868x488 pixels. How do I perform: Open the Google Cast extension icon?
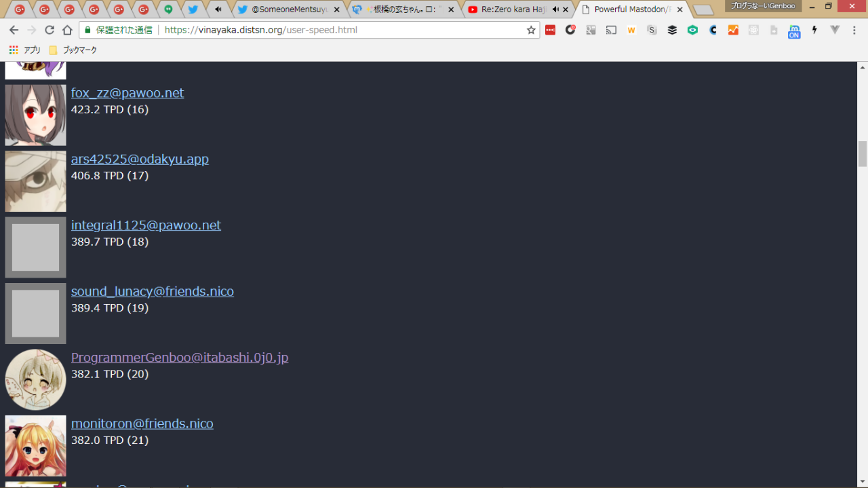[x=611, y=30]
